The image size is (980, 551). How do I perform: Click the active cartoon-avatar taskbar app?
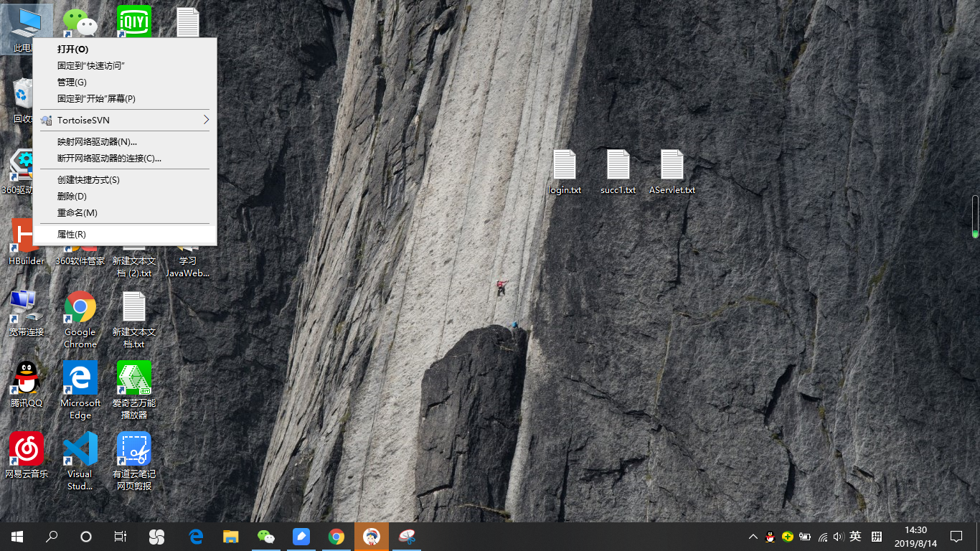[x=372, y=537]
